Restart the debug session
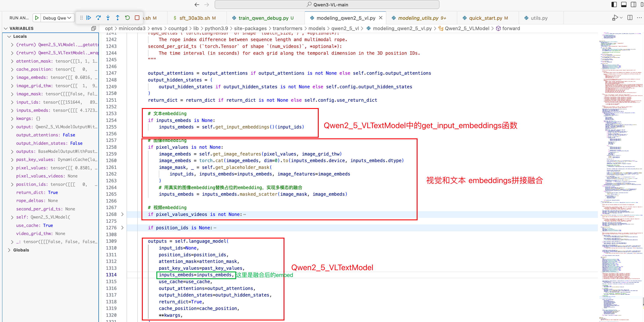The height and width of the screenshot is (322, 644). pos(127,18)
